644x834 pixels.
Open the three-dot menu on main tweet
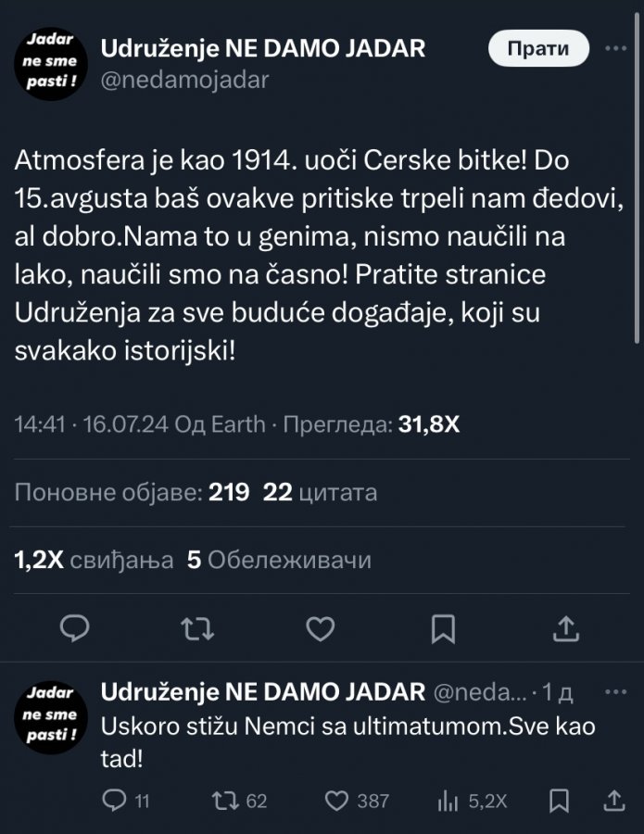pyautogui.click(x=615, y=47)
